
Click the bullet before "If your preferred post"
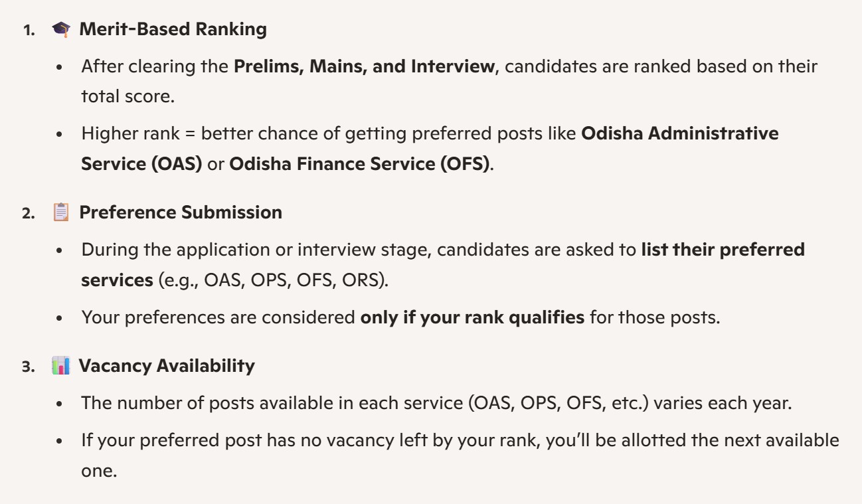click(x=60, y=441)
